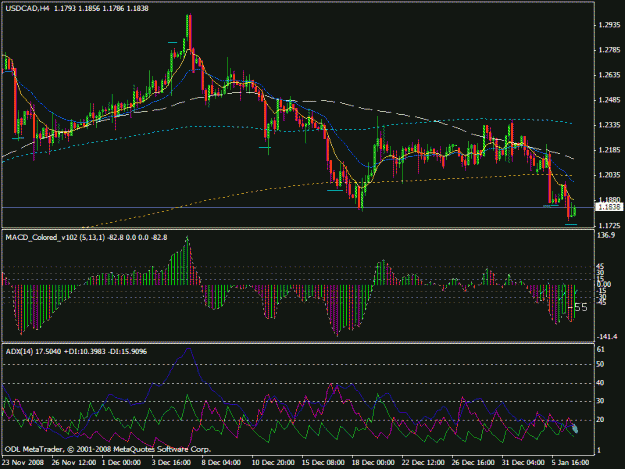Click the 1.1725 price axis value
Image resolution: width=625 pixels, height=469 pixels.
point(609,226)
